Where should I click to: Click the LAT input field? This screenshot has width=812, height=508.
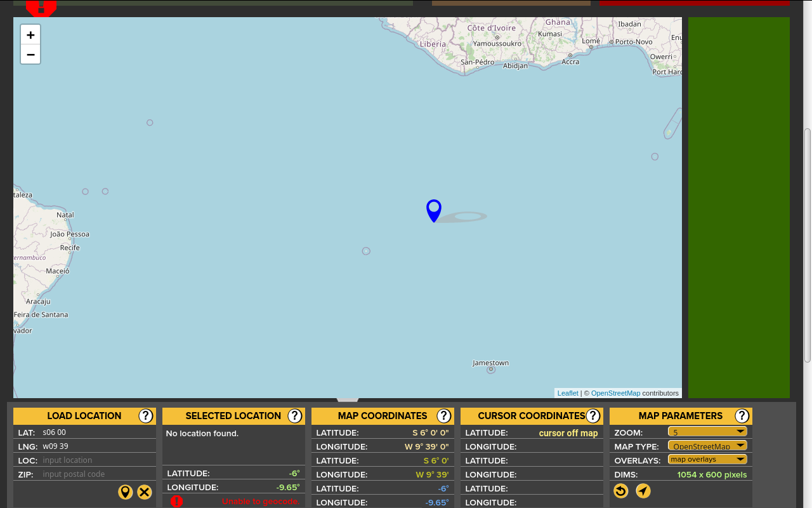coord(98,432)
